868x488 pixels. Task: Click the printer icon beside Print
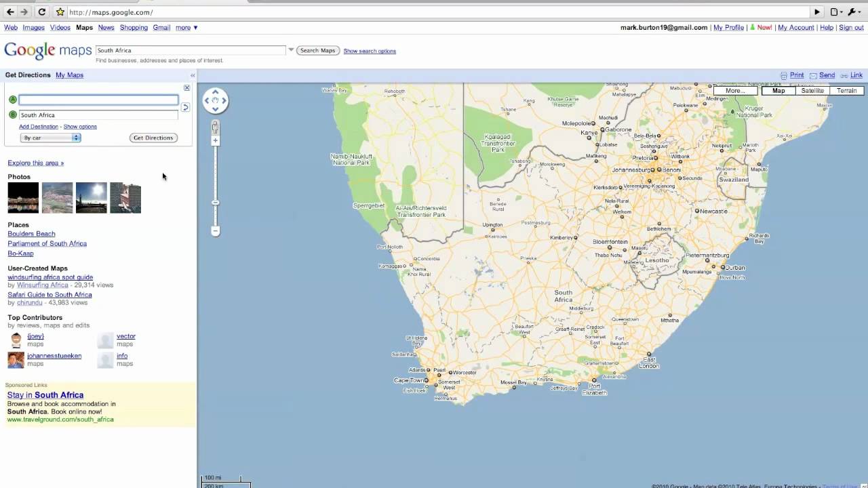784,76
